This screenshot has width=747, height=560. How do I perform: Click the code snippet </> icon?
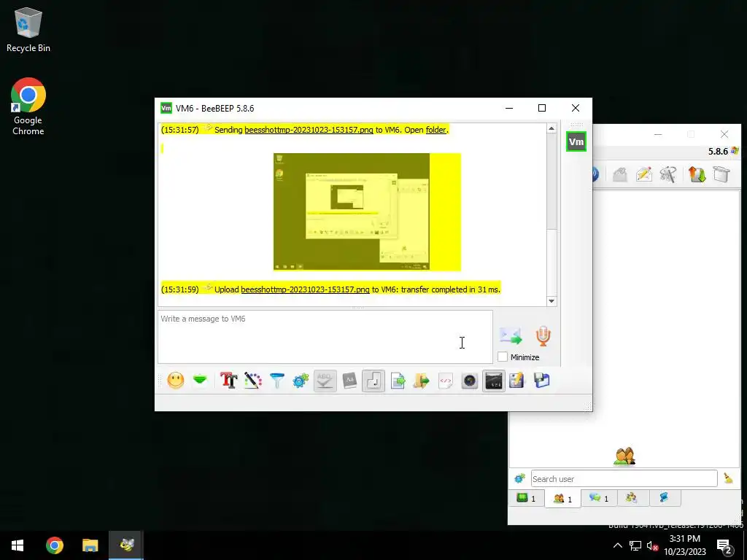pyautogui.click(x=446, y=381)
